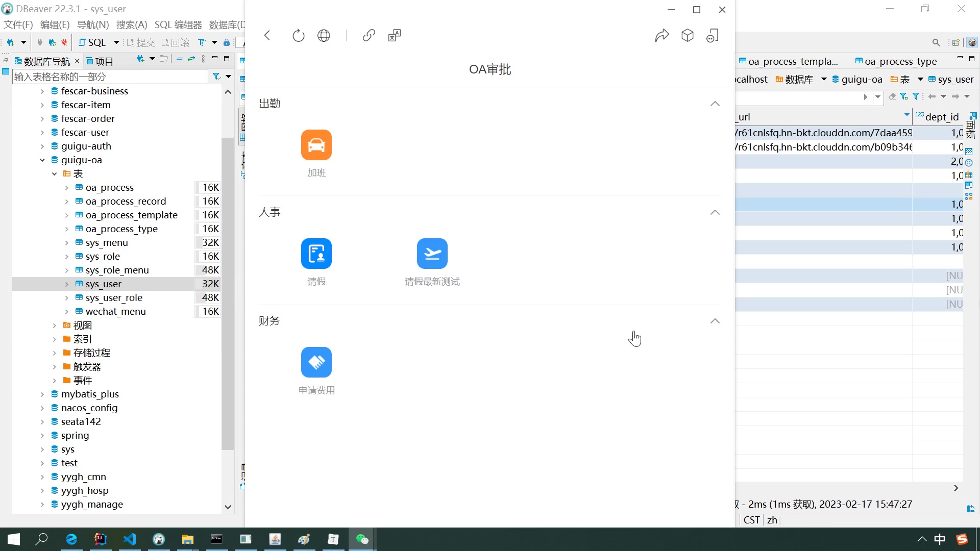Expand the fescar-business database node
The width and height of the screenshot is (980, 551).
[x=42, y=91]
